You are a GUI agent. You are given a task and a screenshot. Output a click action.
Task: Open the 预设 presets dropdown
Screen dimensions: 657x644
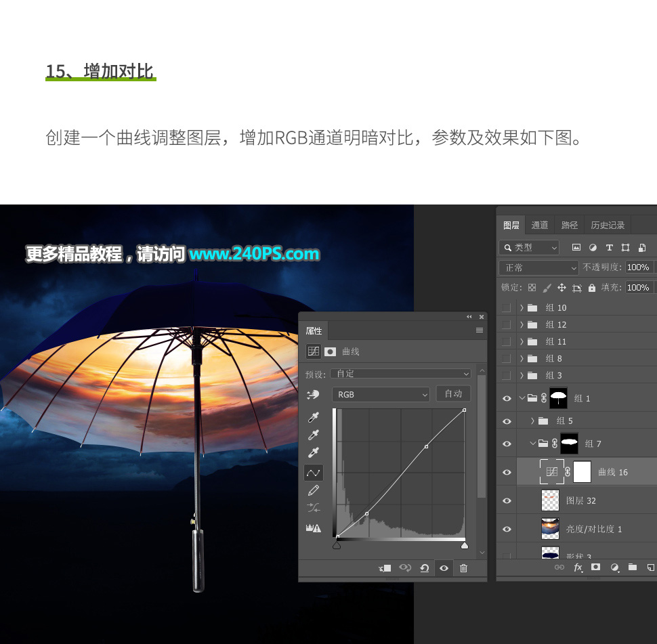tap(400, 373)
